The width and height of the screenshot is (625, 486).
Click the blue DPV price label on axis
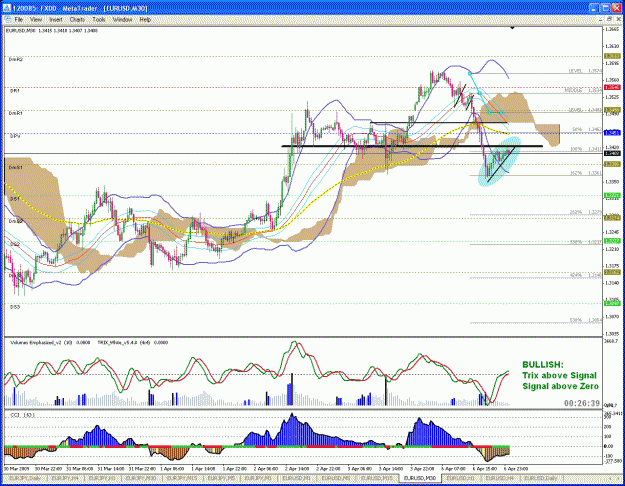tap(612, 133)
